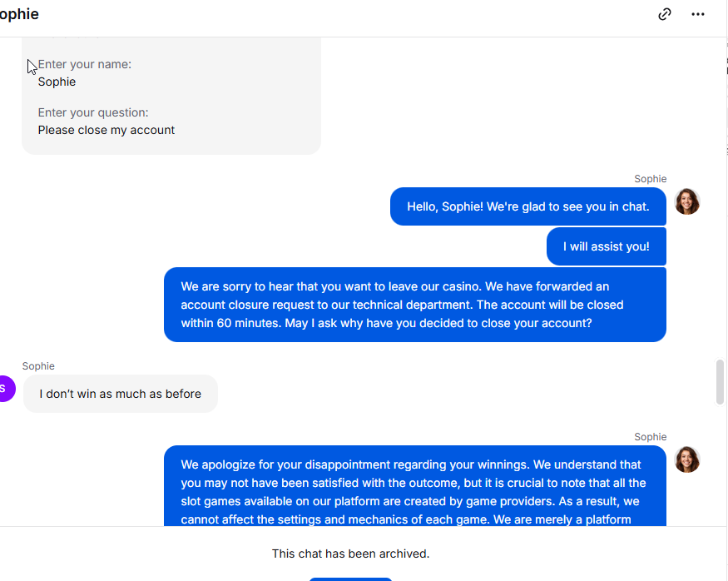Select the "Hello, Sophie!" greeting bubble
The image size is (728, 581).
pos(527,206)
